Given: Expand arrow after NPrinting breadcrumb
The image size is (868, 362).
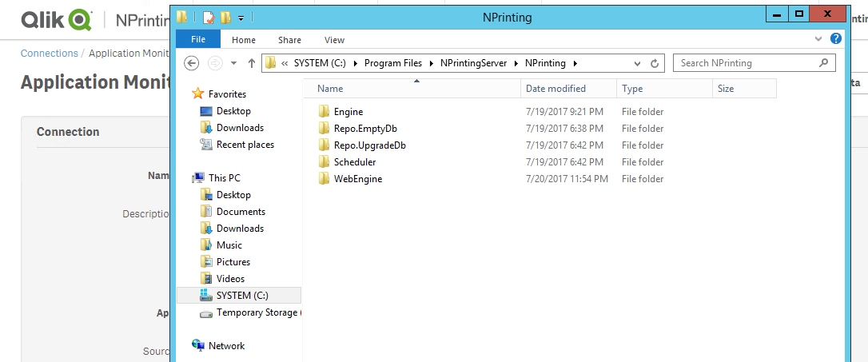Looking at the screenshot, I should (575, 63).
